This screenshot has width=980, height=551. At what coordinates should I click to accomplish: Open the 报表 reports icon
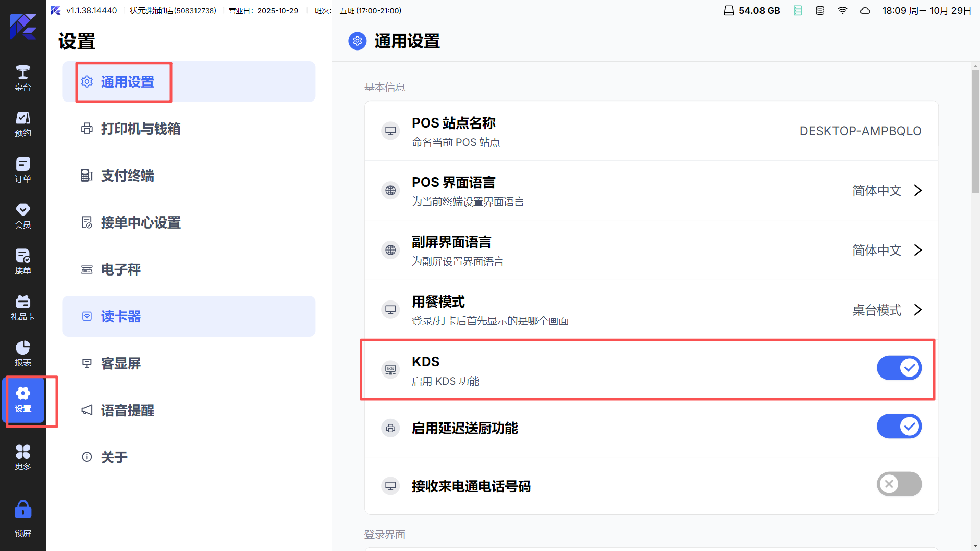(22, 354)
